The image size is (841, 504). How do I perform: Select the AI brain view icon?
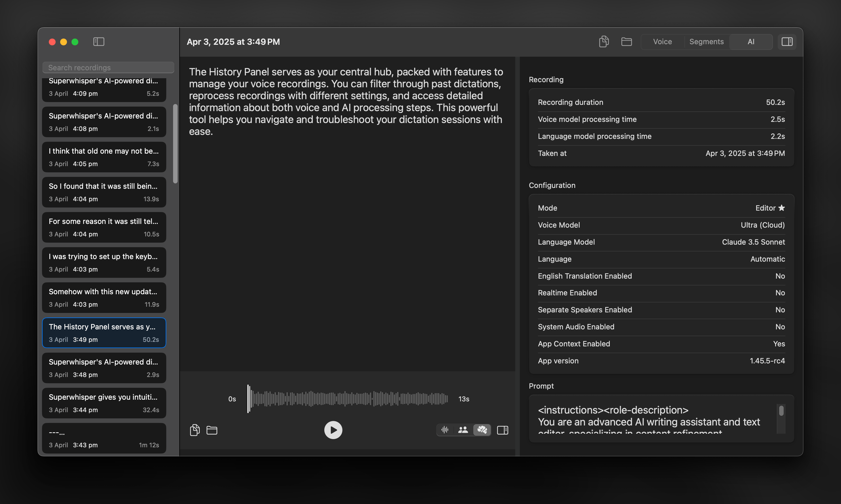482,430
